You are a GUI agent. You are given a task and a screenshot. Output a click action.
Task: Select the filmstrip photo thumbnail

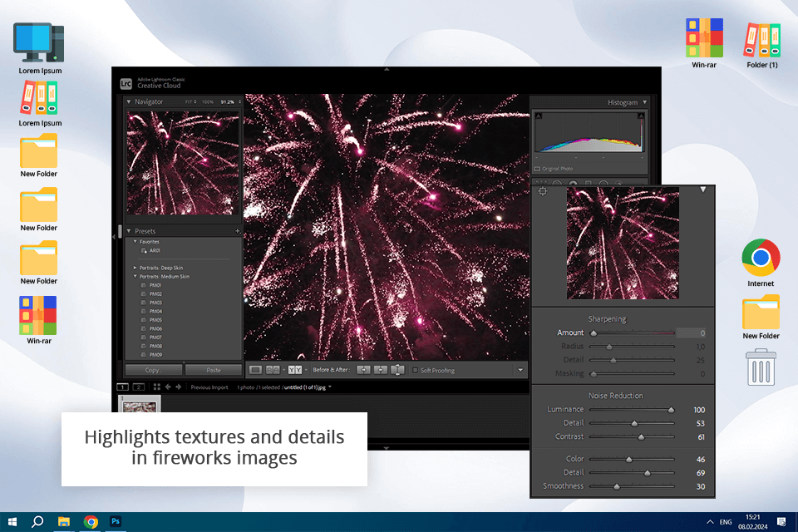point(140,406)
